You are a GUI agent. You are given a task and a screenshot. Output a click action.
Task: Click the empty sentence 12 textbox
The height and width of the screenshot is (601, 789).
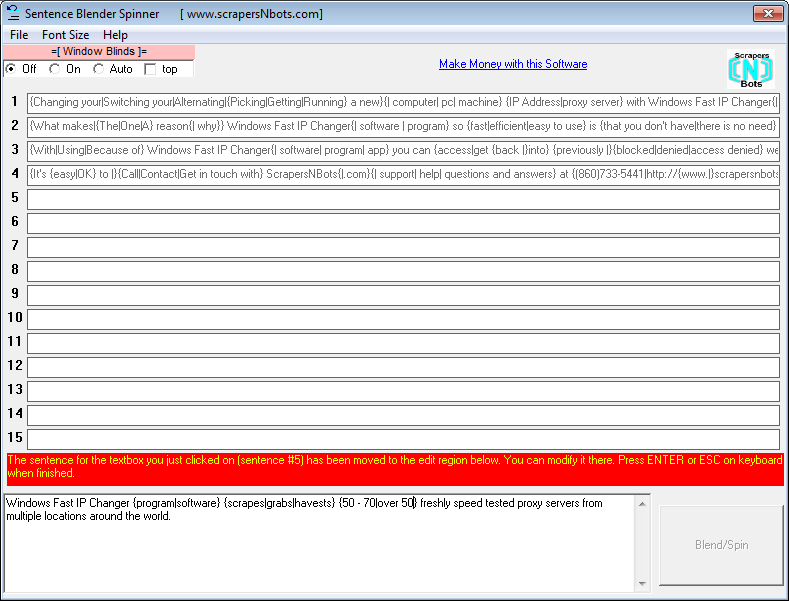pyautogui.click(x=403, y=367)
